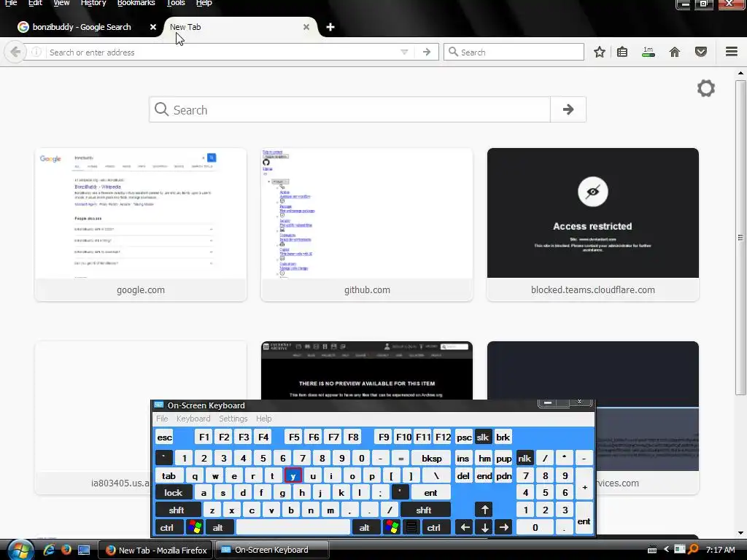Click the space bar key

pyautogui.click(x=293, y=527)
